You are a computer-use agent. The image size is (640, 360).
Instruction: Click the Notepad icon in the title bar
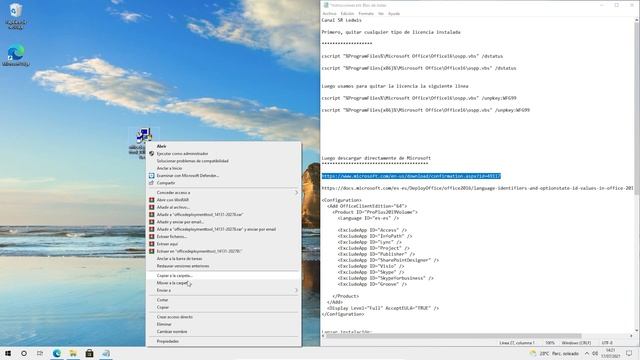coord(326,5)
